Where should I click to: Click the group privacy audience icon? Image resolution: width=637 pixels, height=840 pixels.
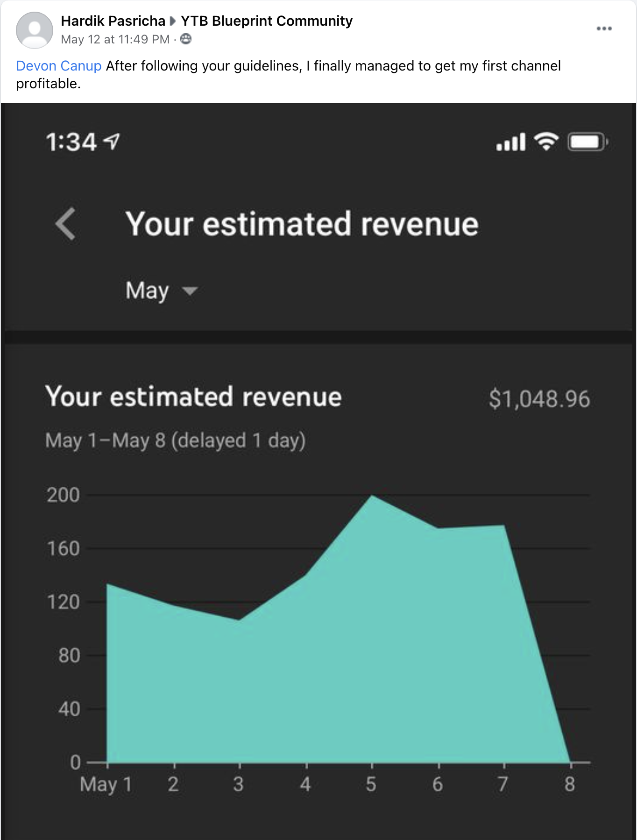pos(186,39)
